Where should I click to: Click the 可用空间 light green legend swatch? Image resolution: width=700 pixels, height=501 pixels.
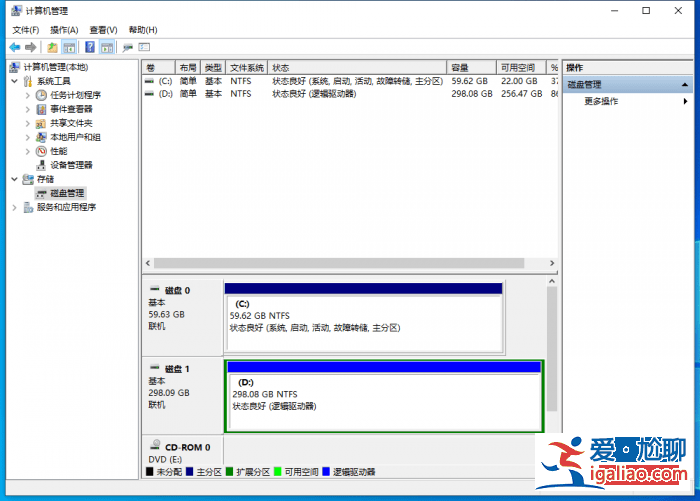click(278, 472)
